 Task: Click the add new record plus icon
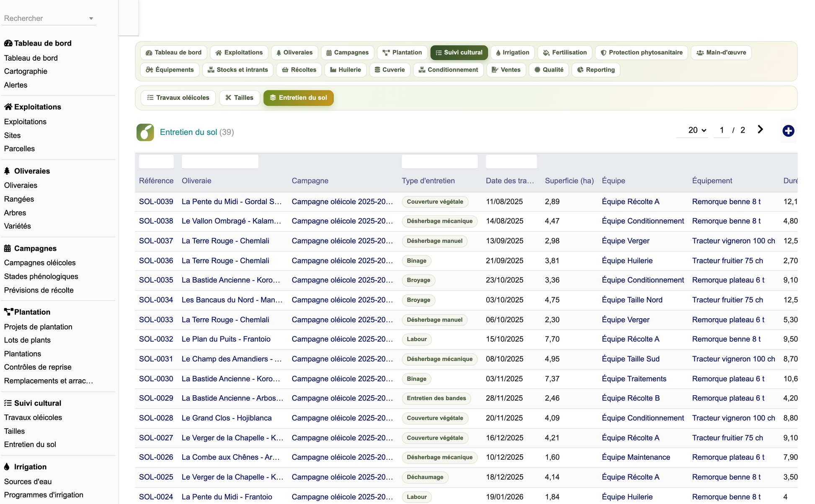click(788, 131)
